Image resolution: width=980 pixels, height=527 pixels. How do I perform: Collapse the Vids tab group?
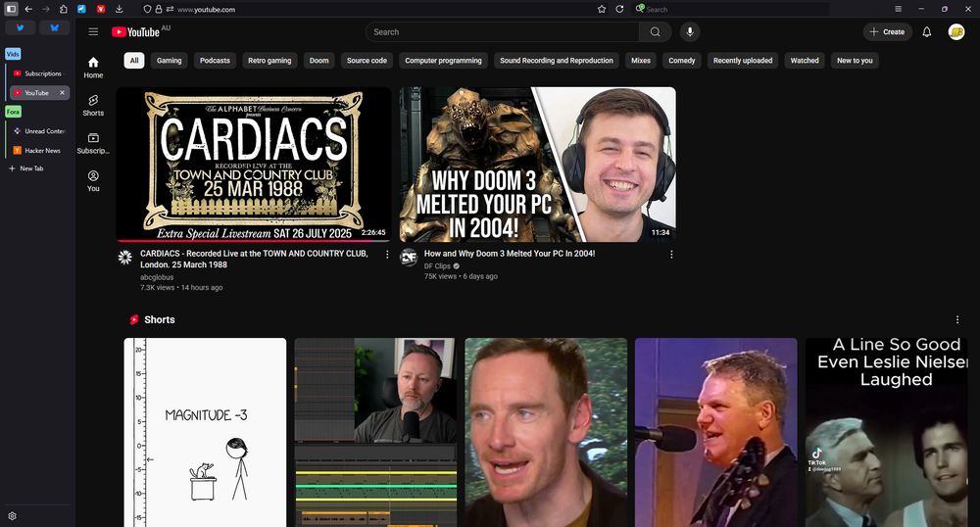tap(13, 54)
